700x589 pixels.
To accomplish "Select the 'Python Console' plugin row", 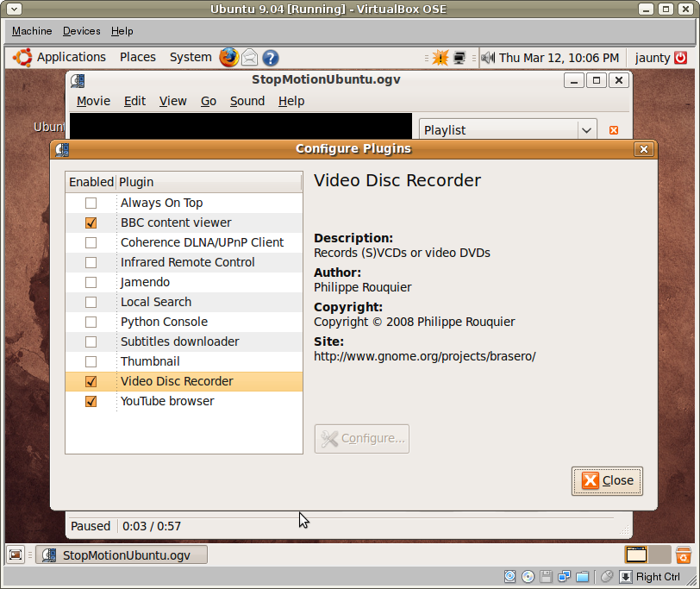I will (184, 322).
